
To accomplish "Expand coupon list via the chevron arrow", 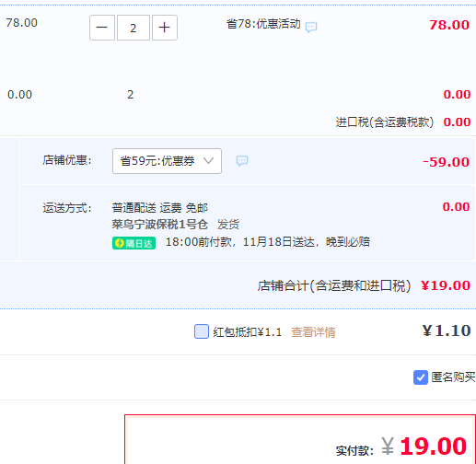I will (x=208, y=160).
